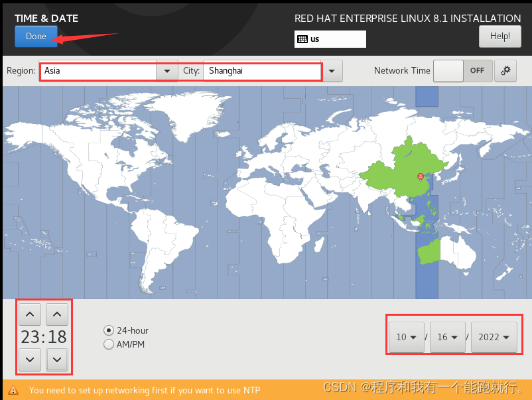
Task: Click the red location pin on map
Action: click(x=421, y=176)
